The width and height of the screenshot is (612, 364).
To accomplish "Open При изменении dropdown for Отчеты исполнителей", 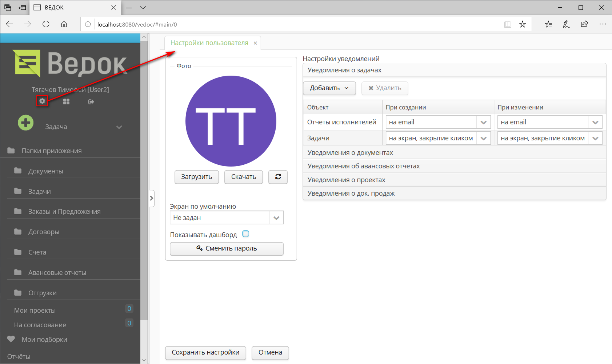I will [x=595, y=122].
